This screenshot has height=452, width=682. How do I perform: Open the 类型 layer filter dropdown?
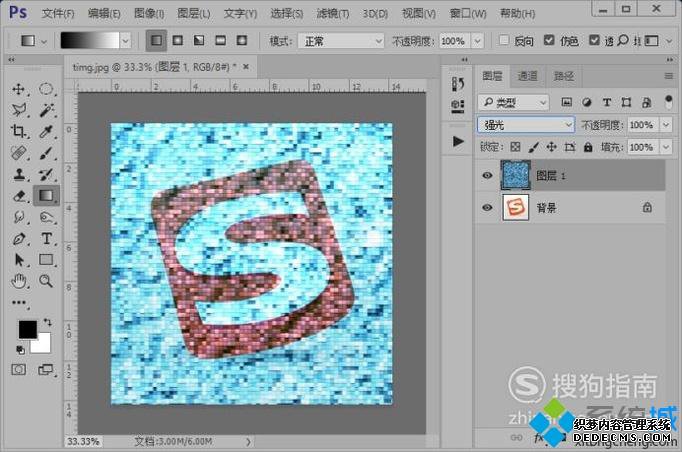514,102
